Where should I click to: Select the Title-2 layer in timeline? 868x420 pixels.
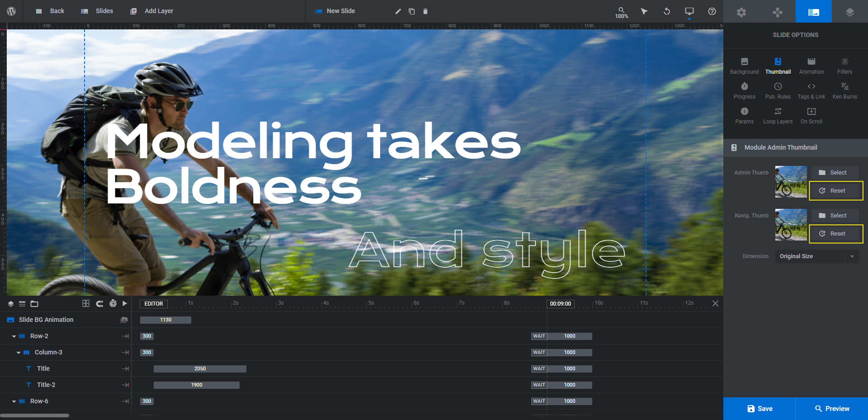coord(66,385)
